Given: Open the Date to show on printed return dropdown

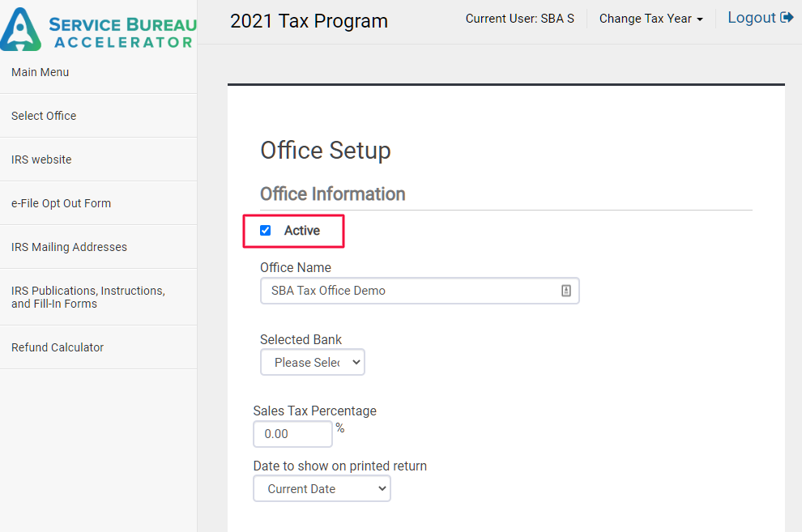Looking at the screenshot, I should (x=322, y=489).
